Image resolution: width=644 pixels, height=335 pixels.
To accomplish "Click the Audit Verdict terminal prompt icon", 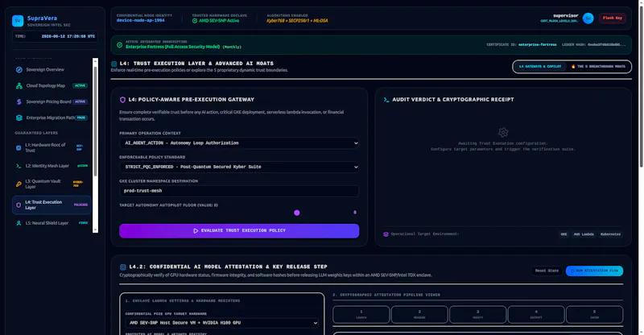I will click(x=386, y=100).
